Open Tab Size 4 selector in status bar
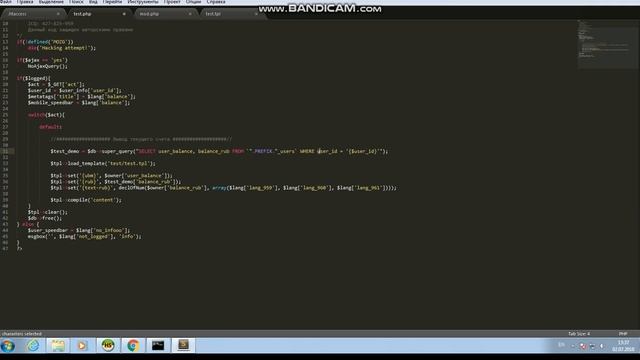The image size is (640, 360). coord(579,333)
